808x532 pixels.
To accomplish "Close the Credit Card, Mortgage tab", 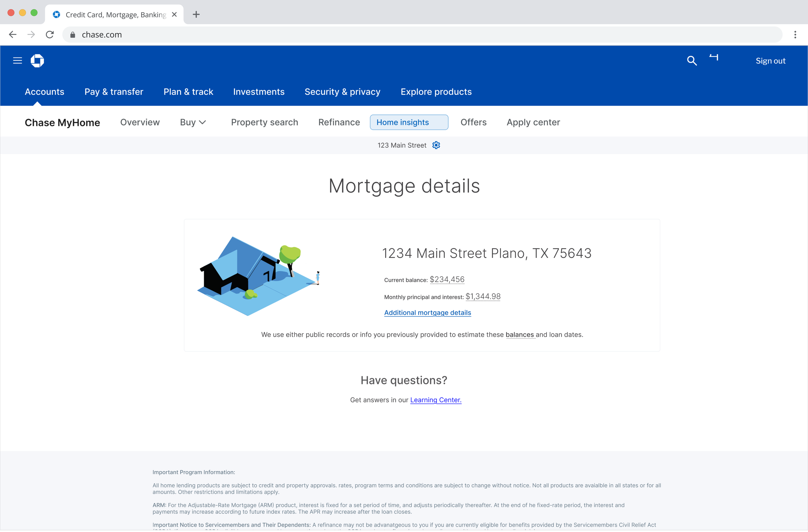I will click(175, 15).
